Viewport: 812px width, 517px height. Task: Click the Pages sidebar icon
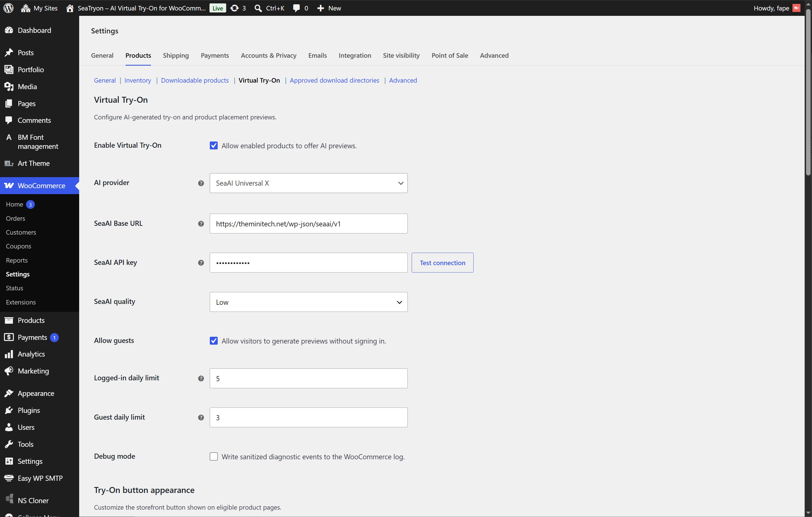pos(9,104)
